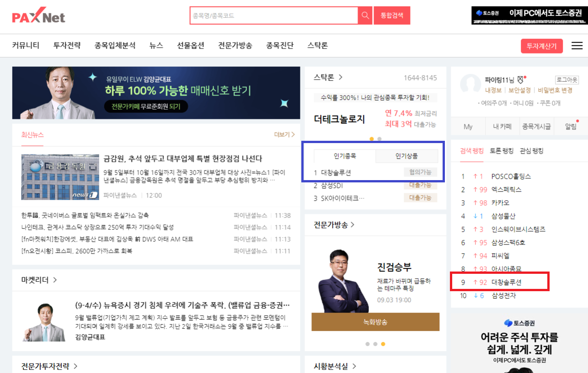
Task: Select the orange dot in 스탁론 carousel
Action: [x=372, y=139]
